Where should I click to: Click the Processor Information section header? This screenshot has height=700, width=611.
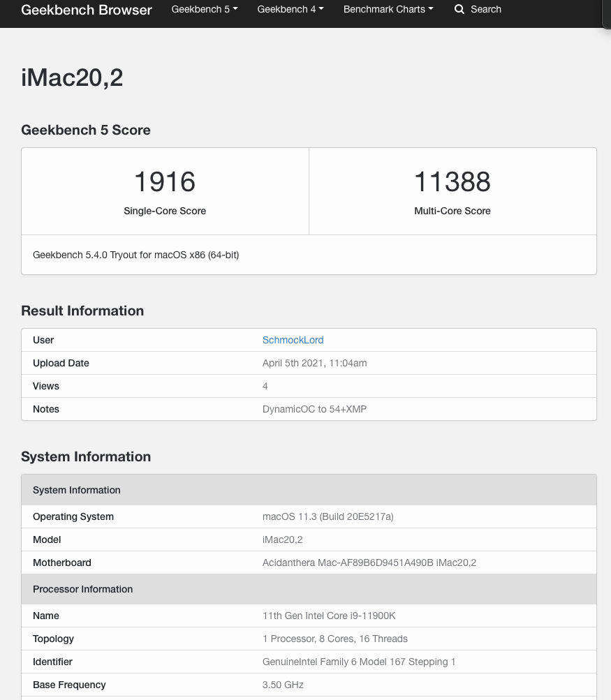(x=309, y=589)
